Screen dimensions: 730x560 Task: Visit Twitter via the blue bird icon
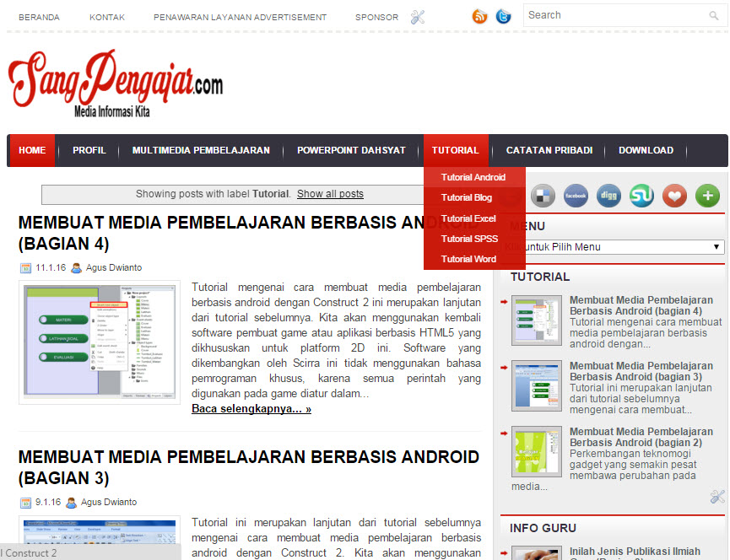click(503, 16)
